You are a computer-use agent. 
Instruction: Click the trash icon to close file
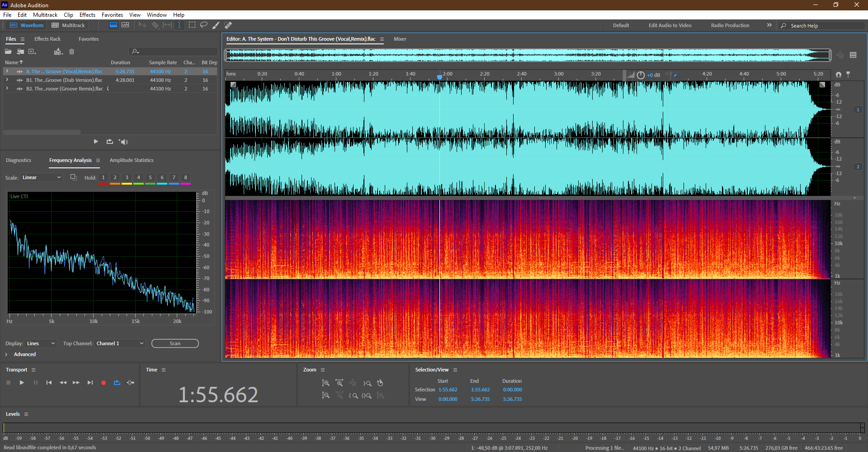[x=71, y=52]
